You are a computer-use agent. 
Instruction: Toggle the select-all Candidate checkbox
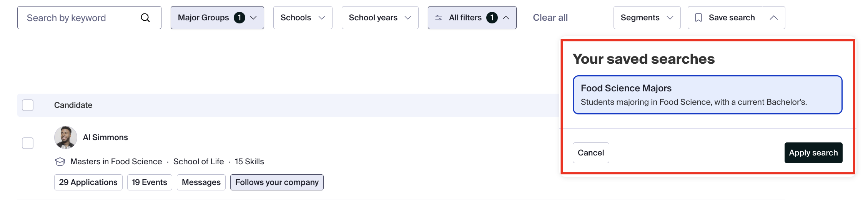pyautogui.click(x=28, y=105)
